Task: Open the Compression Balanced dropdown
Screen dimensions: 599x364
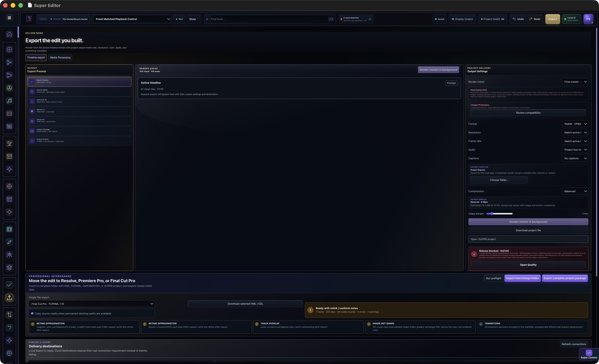Action: [x=575, y=191]
